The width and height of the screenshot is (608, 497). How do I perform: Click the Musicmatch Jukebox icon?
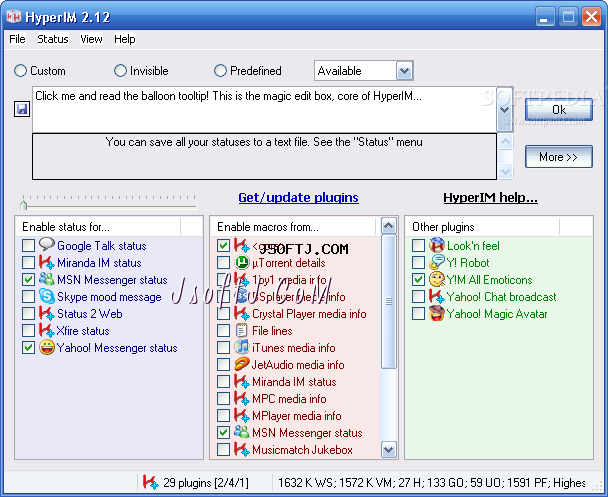coord(242,450)
